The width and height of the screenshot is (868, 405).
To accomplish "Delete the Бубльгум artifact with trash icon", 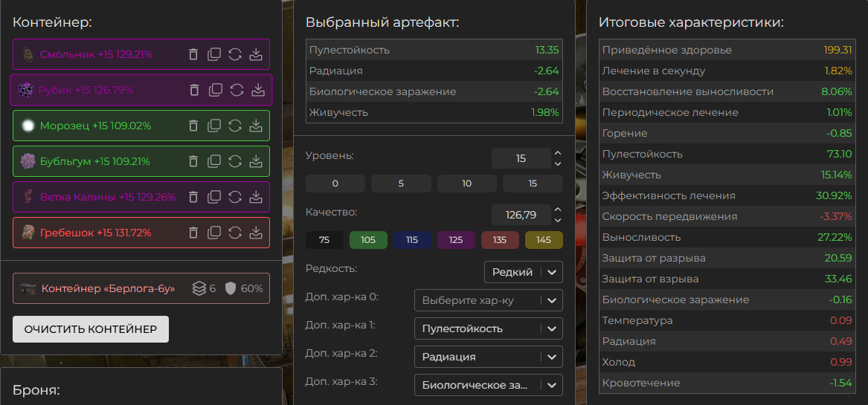I will 193,161.
